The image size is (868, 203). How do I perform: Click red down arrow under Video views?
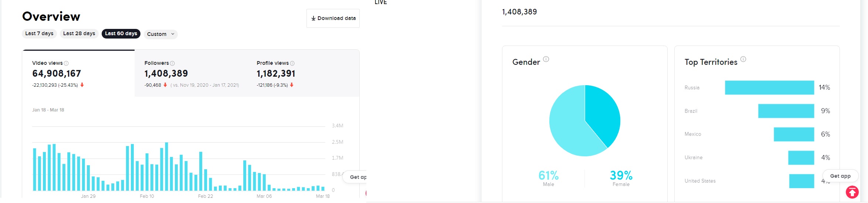click(x=82, y=85)
